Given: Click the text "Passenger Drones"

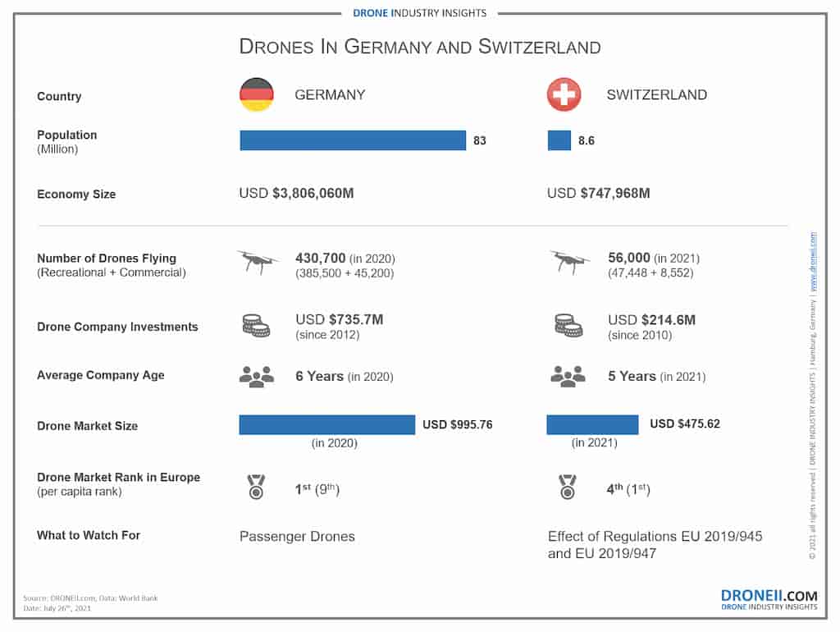Looking at the screenshot, I should click(297, 537).
